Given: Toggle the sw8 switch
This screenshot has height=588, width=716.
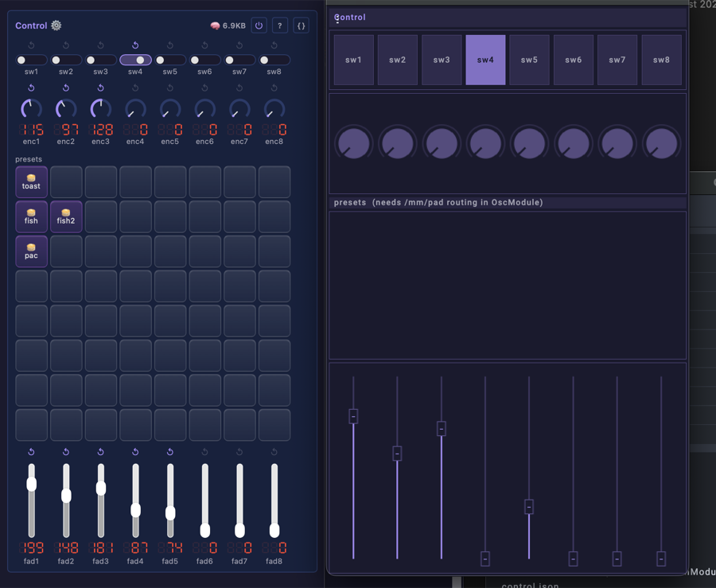Looking at the screenshot, I should [x=274, y=60].
